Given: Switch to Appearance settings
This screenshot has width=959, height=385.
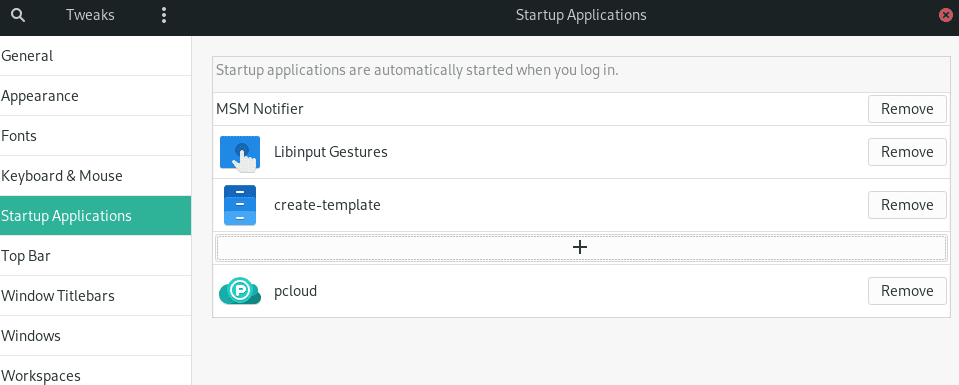Looking at the screenshot, I should 95,96.
